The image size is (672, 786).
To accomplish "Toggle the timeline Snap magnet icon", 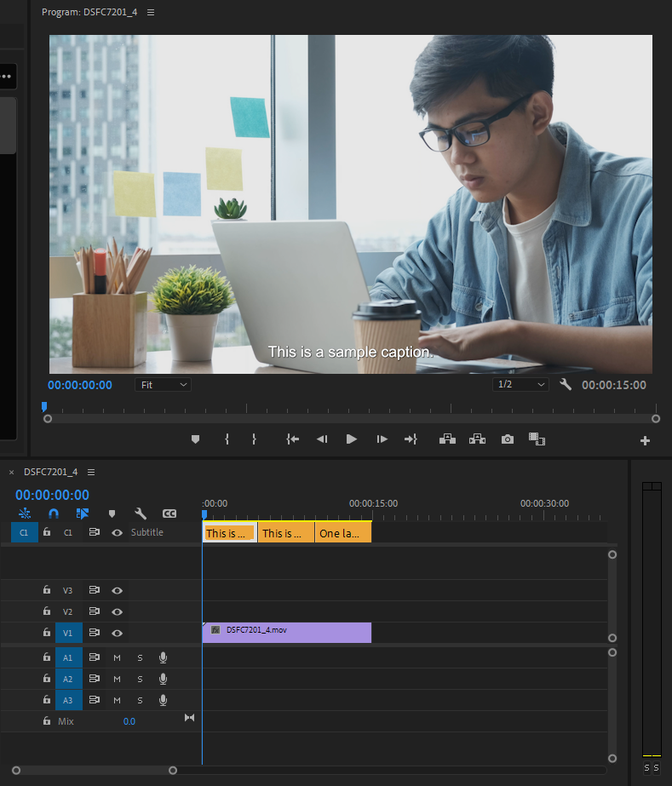I will 54,513.
